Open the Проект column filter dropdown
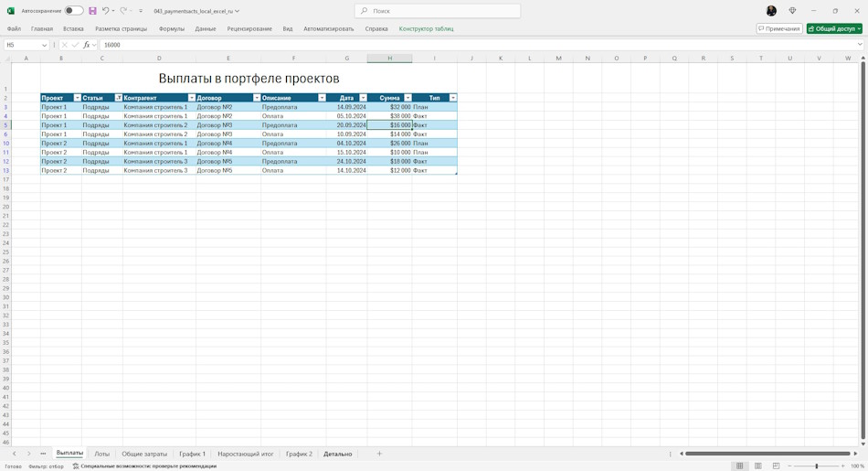This screenshot has height=471, width=868. [x=78, y=98]
